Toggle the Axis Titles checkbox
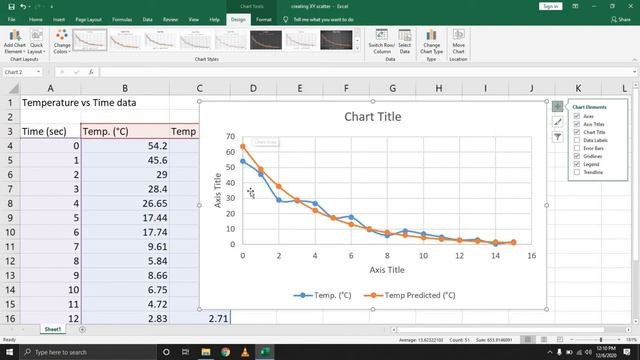The image size is (640, 360). [x=577, y=124]
